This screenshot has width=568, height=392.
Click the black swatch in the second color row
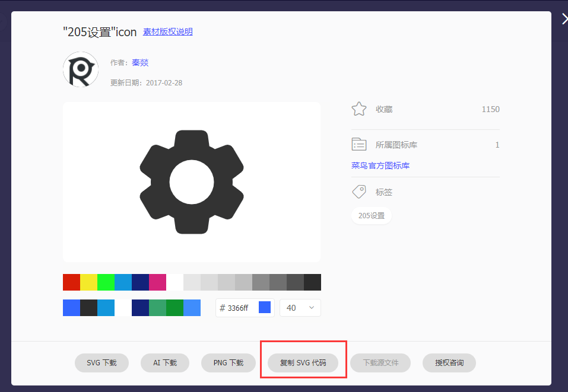tap(88, 308)
